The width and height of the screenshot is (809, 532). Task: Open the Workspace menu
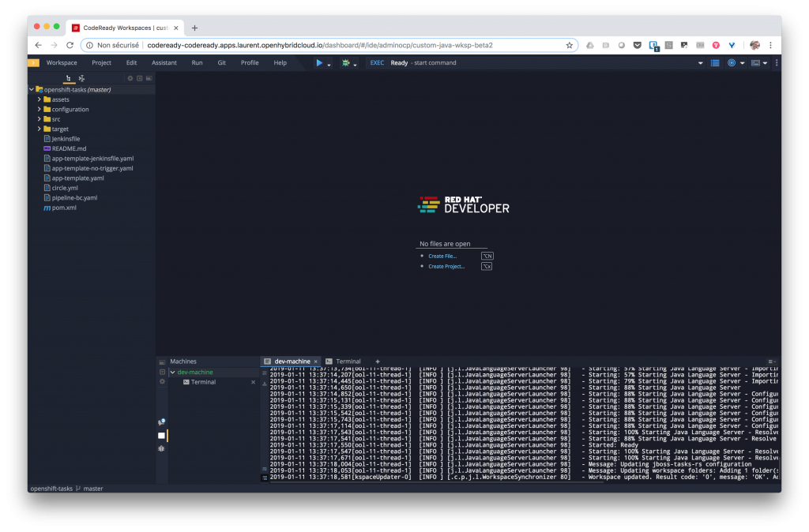point(62,62)
